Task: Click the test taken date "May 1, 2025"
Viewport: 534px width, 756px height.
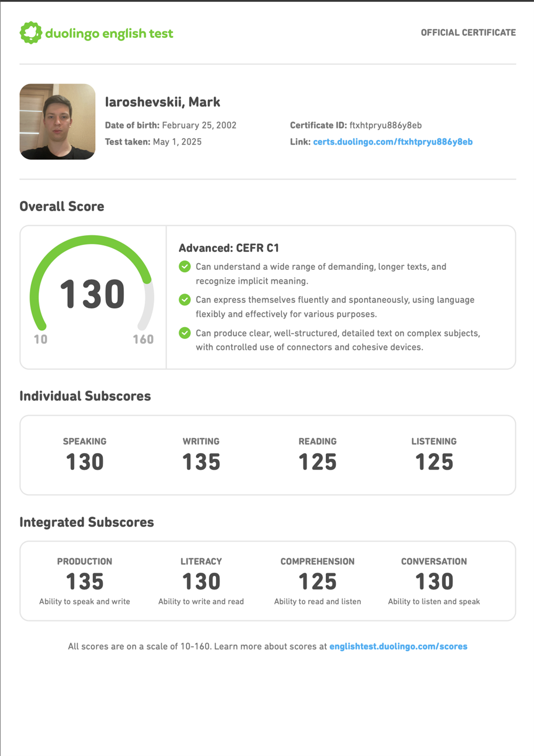Action: (177, 142)
